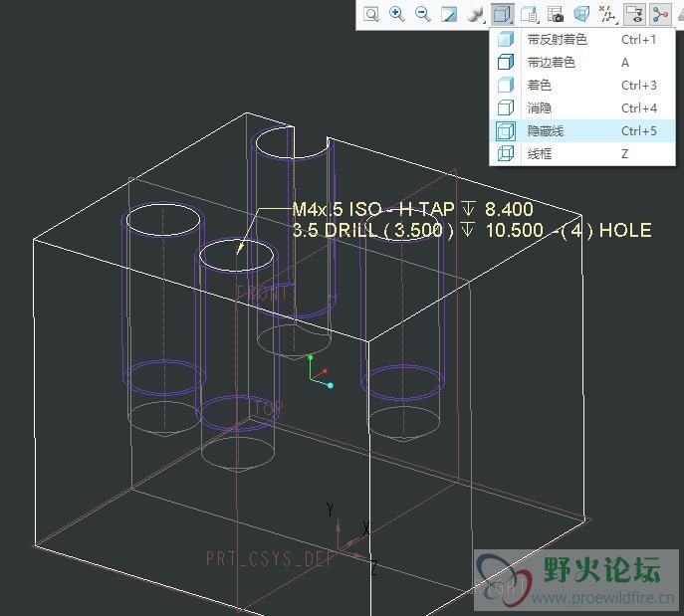Select 隐藏线 hidden line option
The height and width of the screenshot is (616, 684).
[582, 130]
